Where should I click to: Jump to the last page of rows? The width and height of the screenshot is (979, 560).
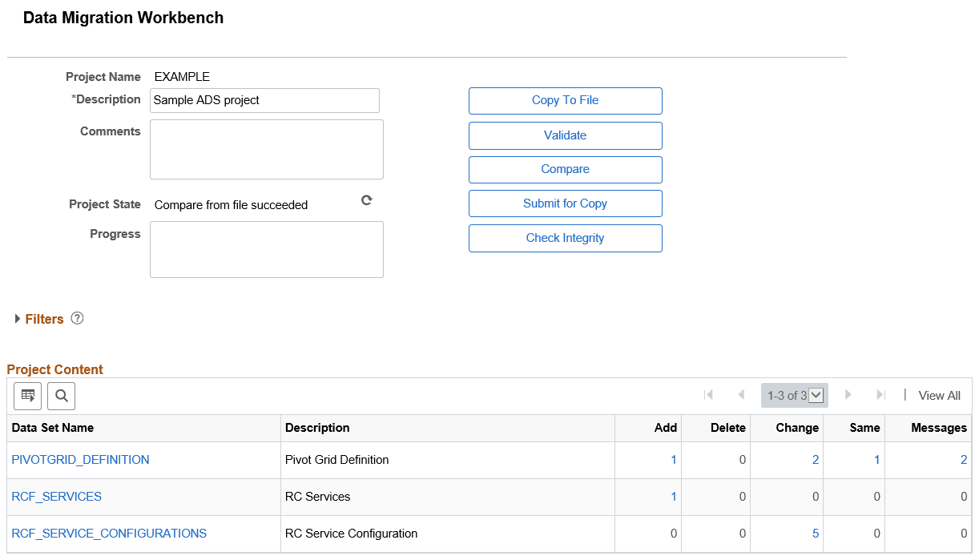click(879, 394)
